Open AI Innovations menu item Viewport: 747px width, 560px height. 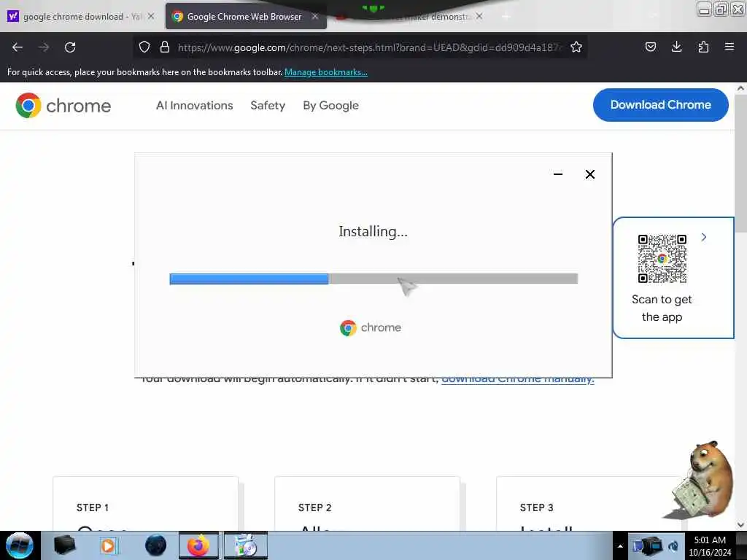tap(194, 105)
